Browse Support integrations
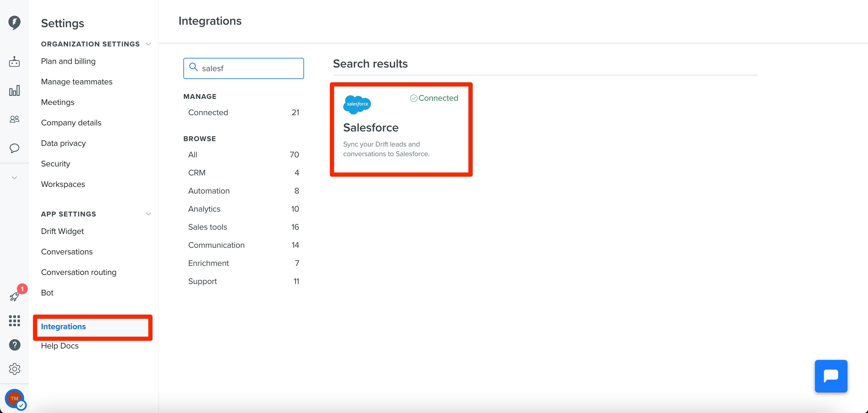 pyautogui.click(x=243, y=282)
